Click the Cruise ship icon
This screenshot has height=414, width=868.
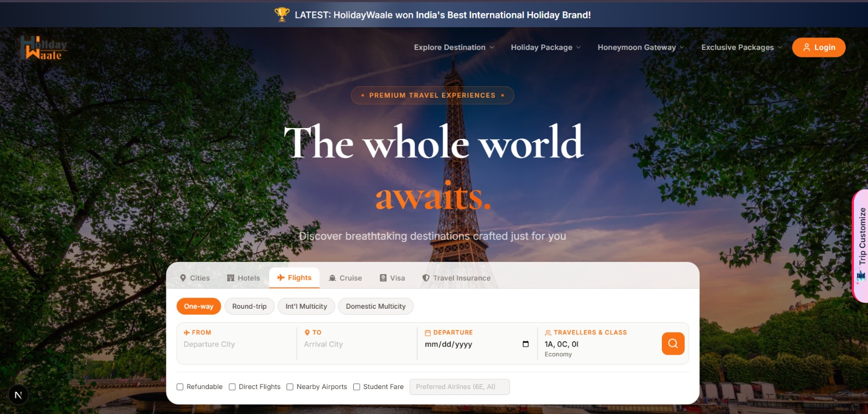pyautogui.click(x=333, y=278)
